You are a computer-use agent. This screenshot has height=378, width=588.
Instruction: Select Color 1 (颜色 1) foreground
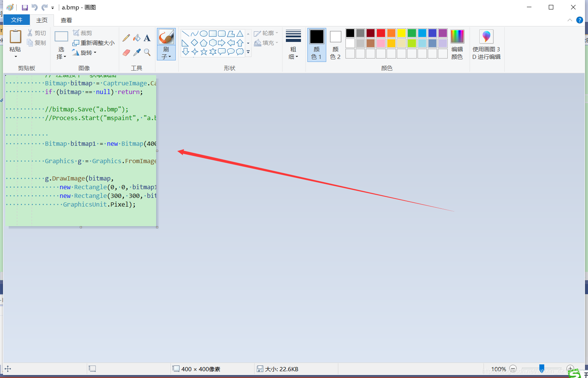click(x=317, y=45)
